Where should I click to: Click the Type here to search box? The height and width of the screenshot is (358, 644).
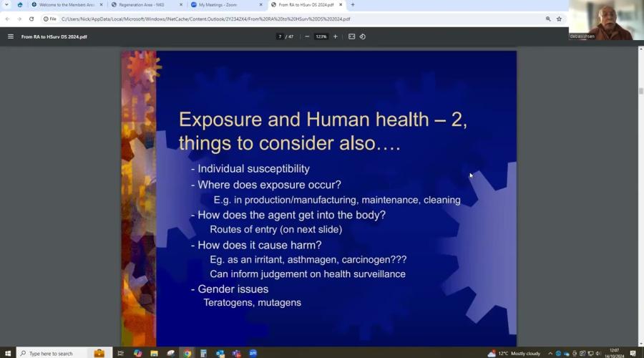coord(64,353)
